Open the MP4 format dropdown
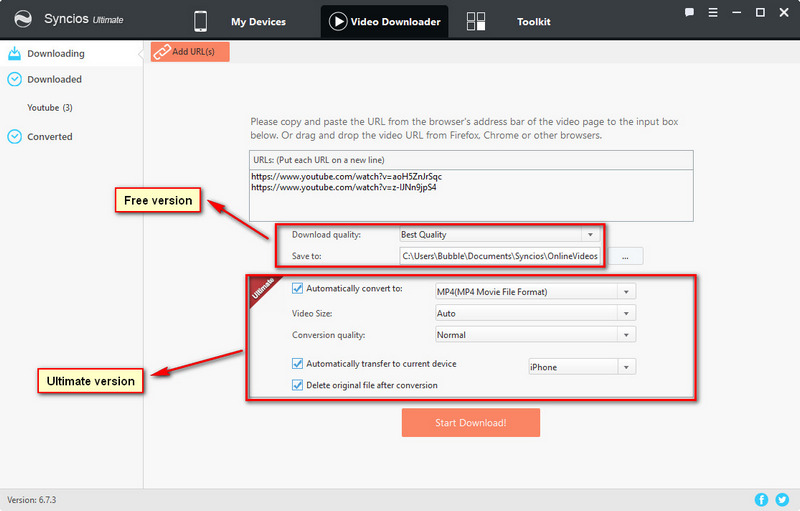Screen dimensions: 800x511 tap(627, 292)
